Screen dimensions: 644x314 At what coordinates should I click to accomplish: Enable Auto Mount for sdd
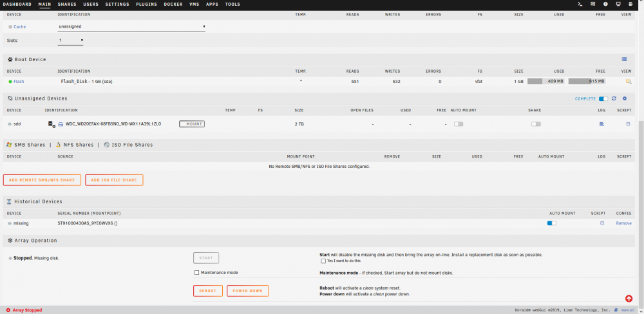point(459,124)
